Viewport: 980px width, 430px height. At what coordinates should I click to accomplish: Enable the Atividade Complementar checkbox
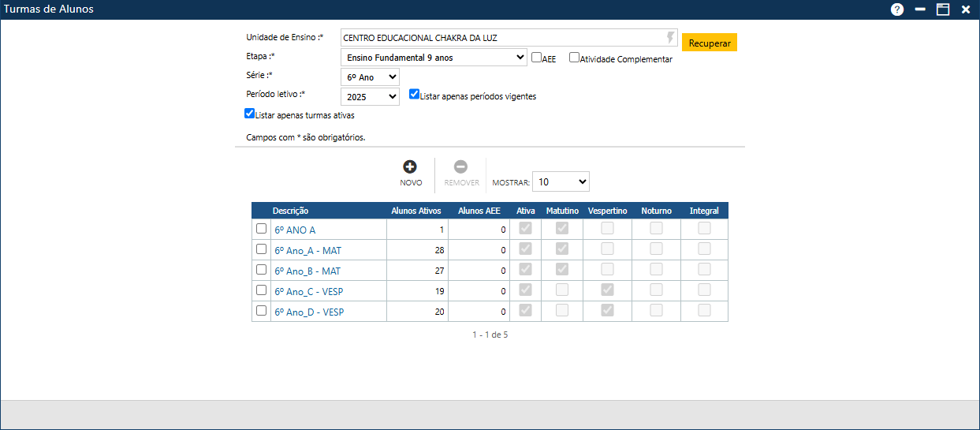574,58
